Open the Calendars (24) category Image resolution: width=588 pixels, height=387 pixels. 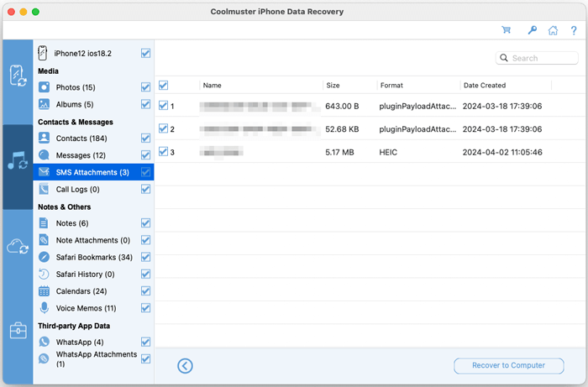[x=93, y=291]
